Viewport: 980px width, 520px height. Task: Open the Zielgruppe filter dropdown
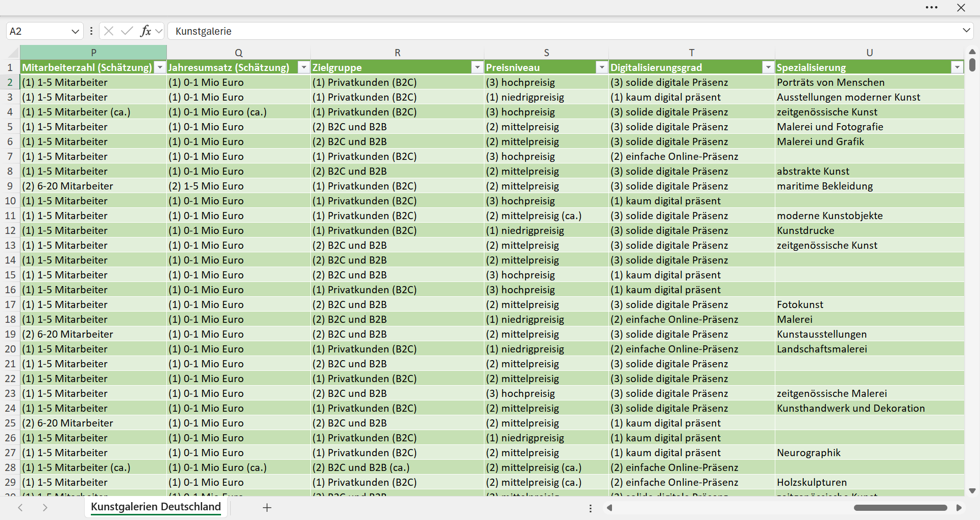coord(477,67)
